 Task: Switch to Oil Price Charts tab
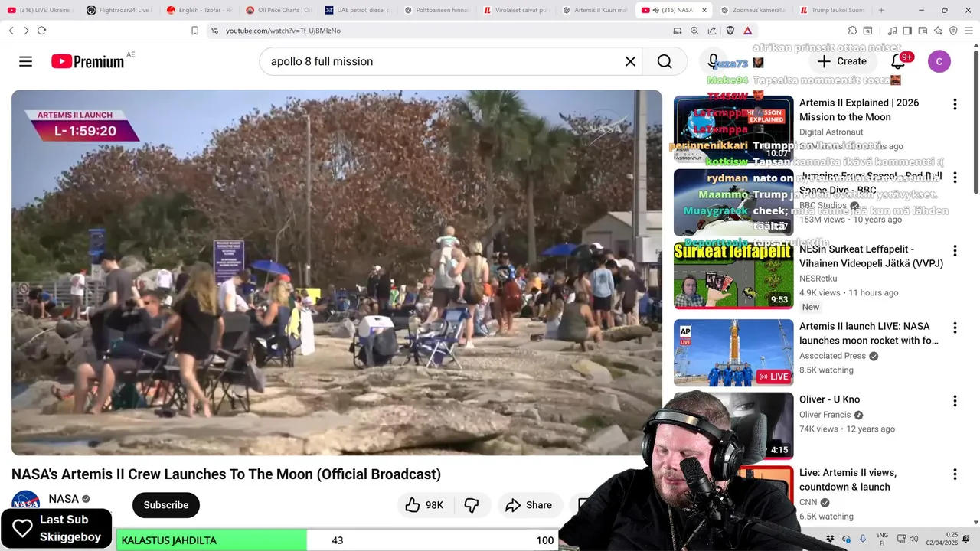278,10
